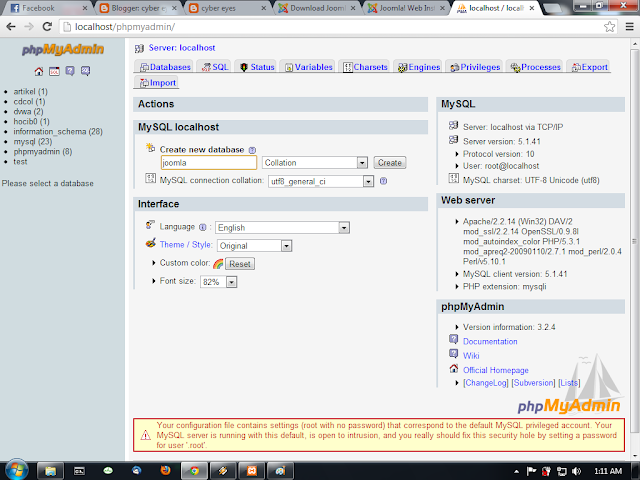The height and width of the screenshot is (480, 640).
Task: Click the new database name field
Action: (x=209, y=163)
